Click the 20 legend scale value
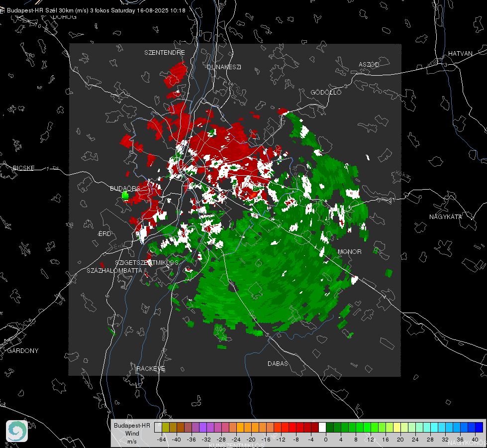The image size is (487, 448). (x=400, y=440)
